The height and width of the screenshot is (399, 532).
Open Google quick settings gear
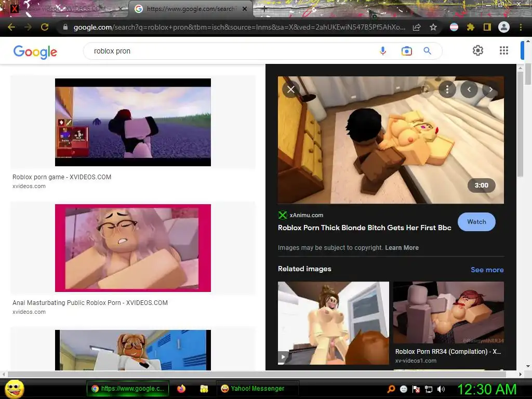pyautogui.click(x=478, y=50)
